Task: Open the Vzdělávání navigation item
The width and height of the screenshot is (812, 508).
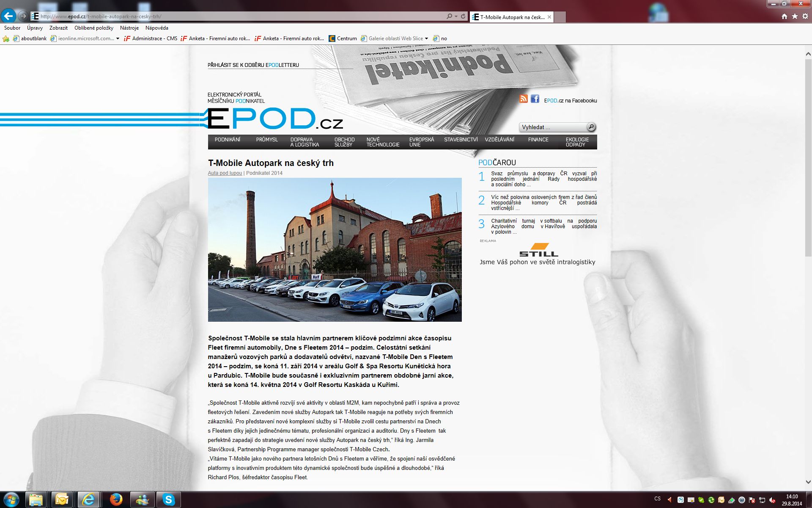Action: [499, 140]
